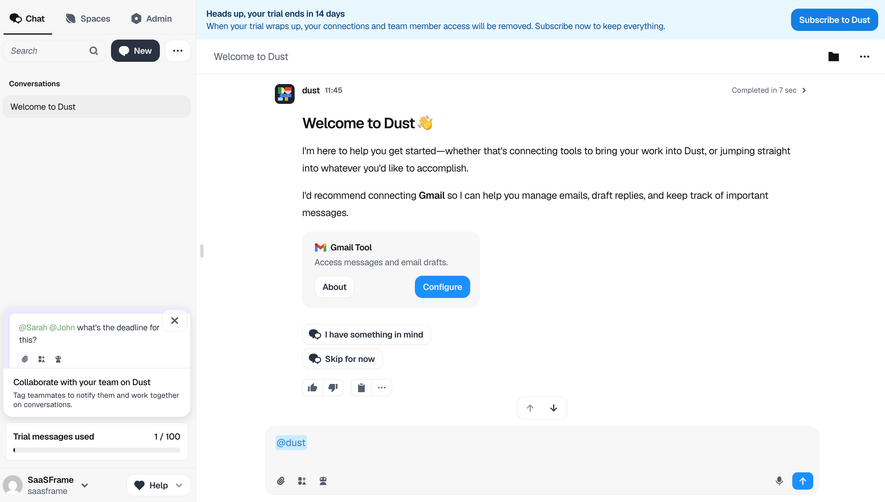Image resolution: width=885 pixels, height=502 pixels.
Task: Give thumbs up to the message
Action: tap(313, 387)
